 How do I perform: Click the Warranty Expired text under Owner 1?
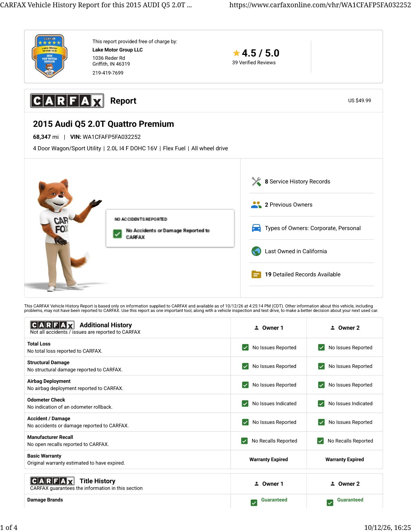268,459
